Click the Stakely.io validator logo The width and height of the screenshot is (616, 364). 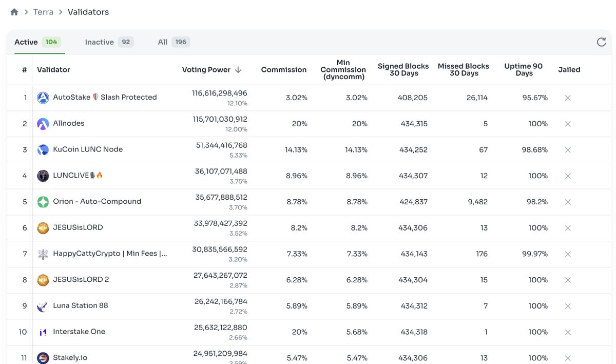point(43,357)
